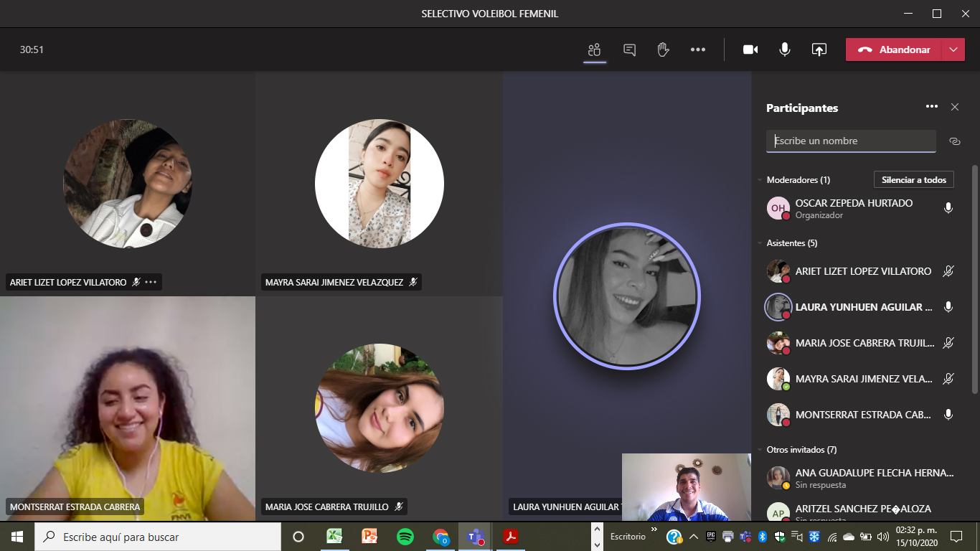Open Chrome from the taskbar
The width and height of the screenshot is (980, 551).
[x=440, y=537]
